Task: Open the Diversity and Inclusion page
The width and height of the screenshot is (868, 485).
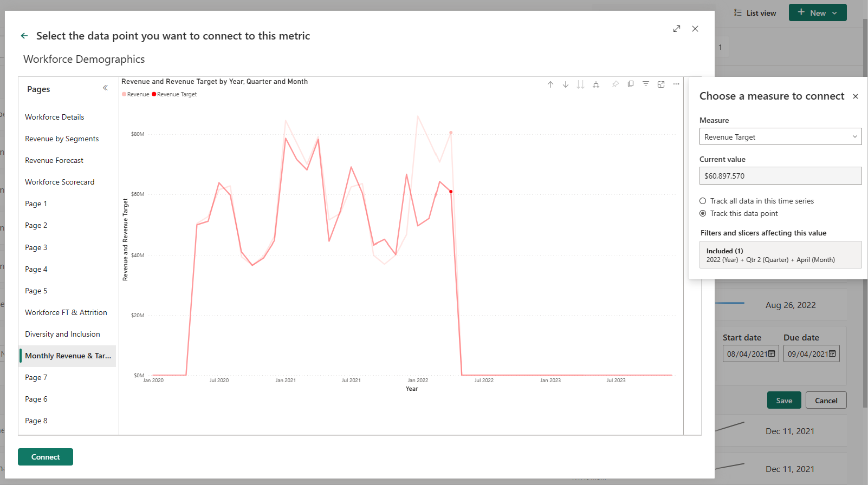Action: click(62, 334)
